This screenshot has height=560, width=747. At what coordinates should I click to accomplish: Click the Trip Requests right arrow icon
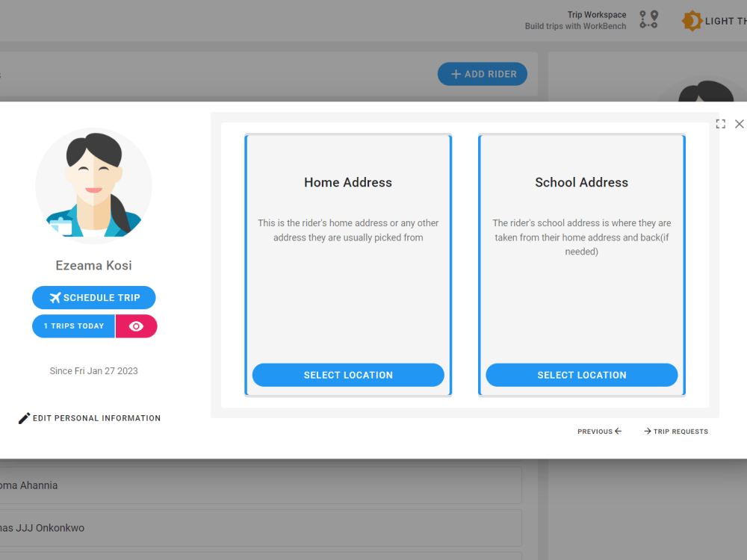click(x=648, y=431)
